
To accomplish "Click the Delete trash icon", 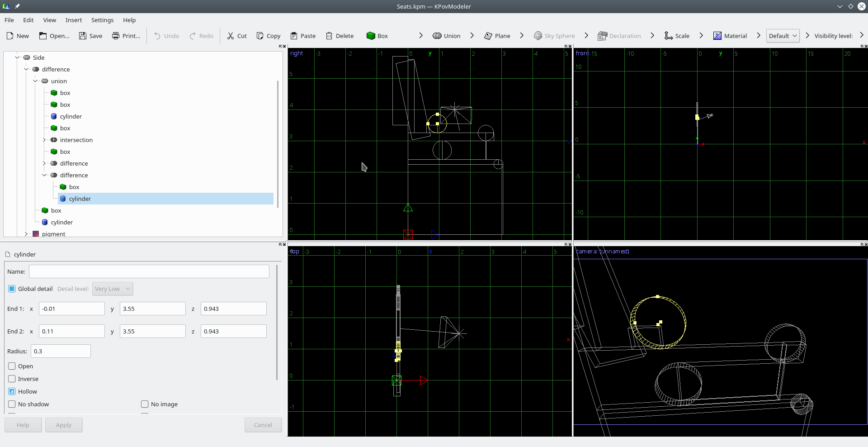I will (x=329, y=36).
